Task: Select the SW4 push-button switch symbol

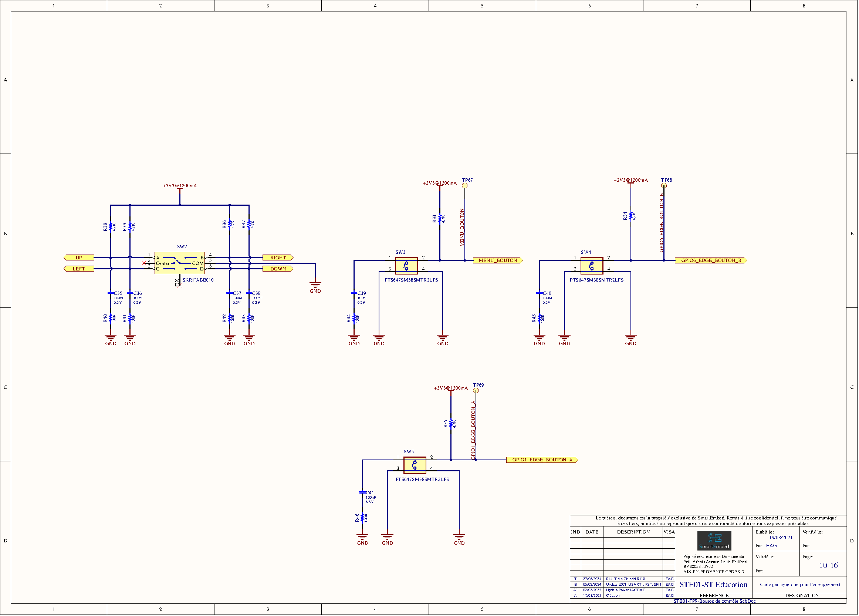Action: [592, 266]
